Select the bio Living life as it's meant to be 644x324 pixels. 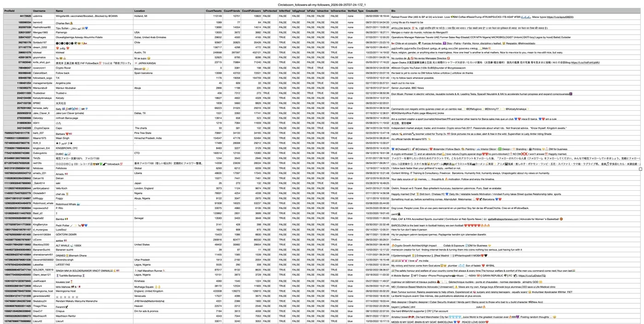click(x=407, y=22)
